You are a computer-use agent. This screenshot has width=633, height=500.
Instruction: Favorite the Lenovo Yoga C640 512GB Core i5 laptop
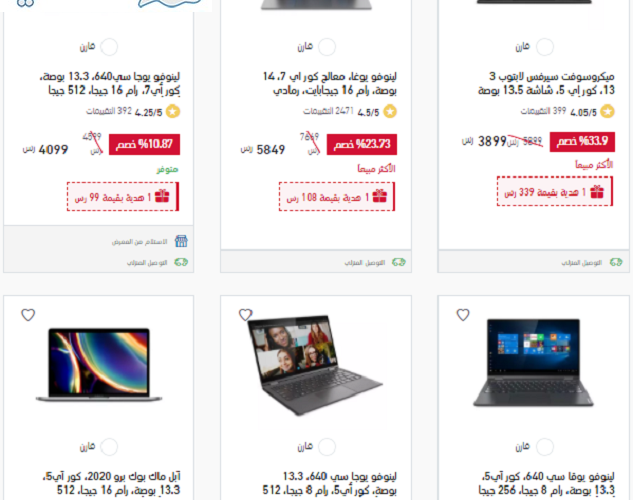pyautogui.click(x=245, y=315)
